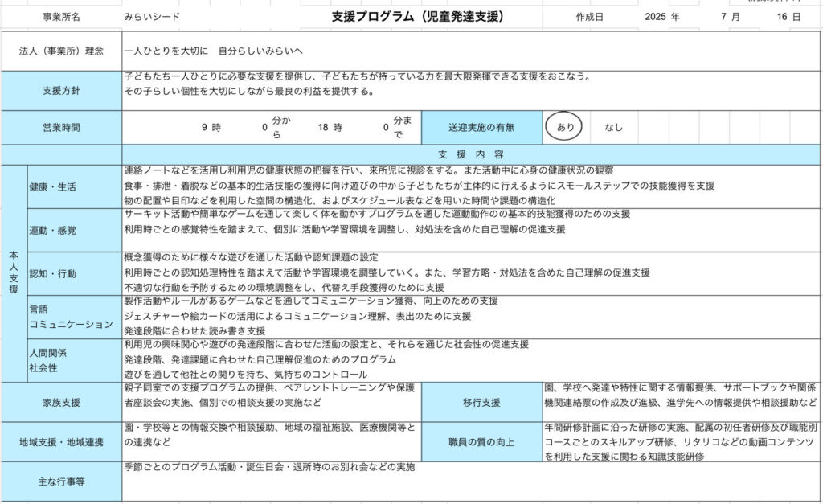Image resolution: width=823 pixels, height=504 pixels.
Task: Select the line starting 利用時ごとの感覚特性
Action: (345, 229)
